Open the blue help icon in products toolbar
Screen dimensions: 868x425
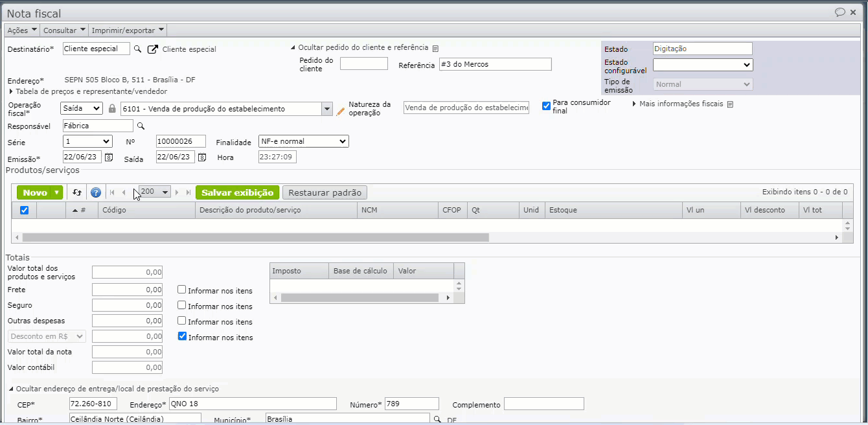click(x=96, y=192)
